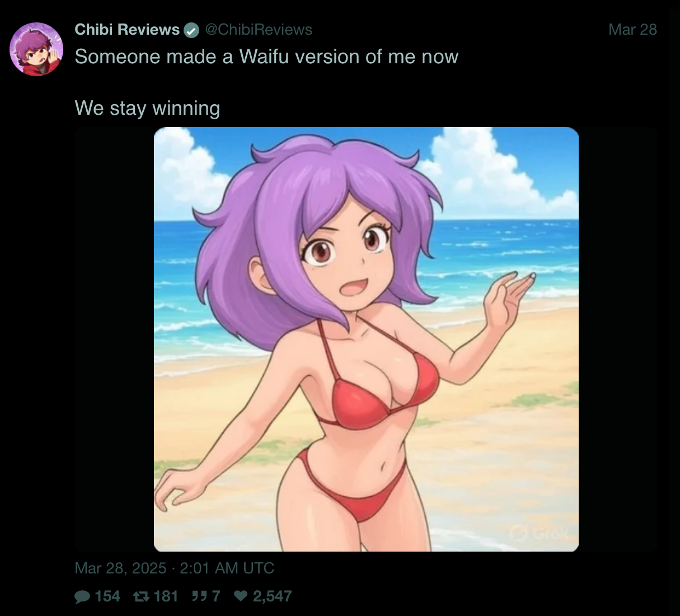Click the quote marks icon

pyautogui.click(x=199, y=596)
